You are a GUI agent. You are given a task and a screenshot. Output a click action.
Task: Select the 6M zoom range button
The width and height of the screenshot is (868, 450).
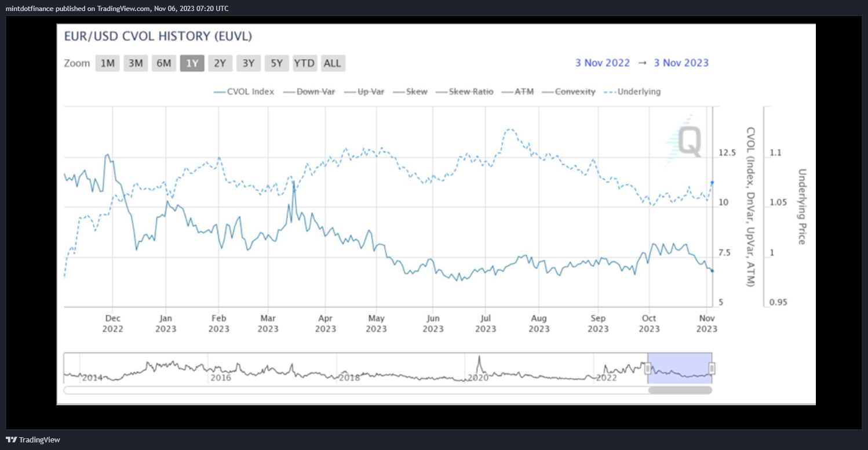[164, 63]
